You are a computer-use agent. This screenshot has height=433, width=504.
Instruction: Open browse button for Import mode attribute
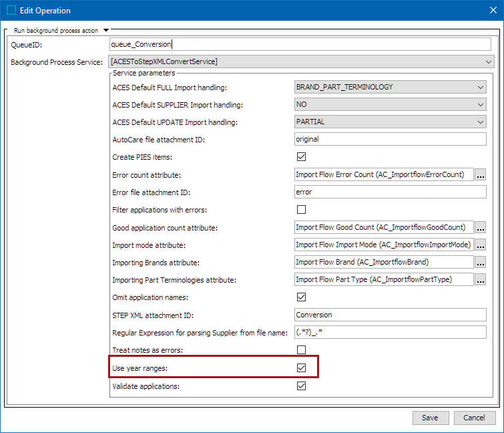(x=480, y=245)
